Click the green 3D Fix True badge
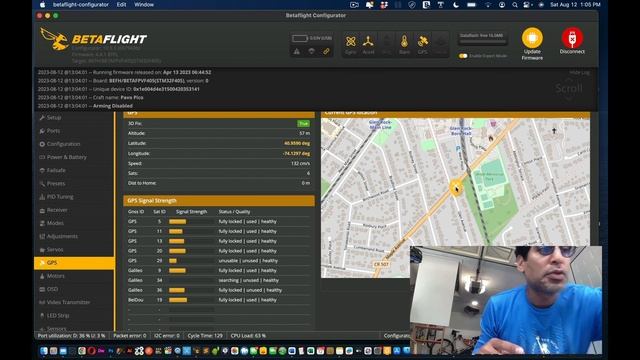The height and width of the screenshot is (360, 640). click(303, 123)
